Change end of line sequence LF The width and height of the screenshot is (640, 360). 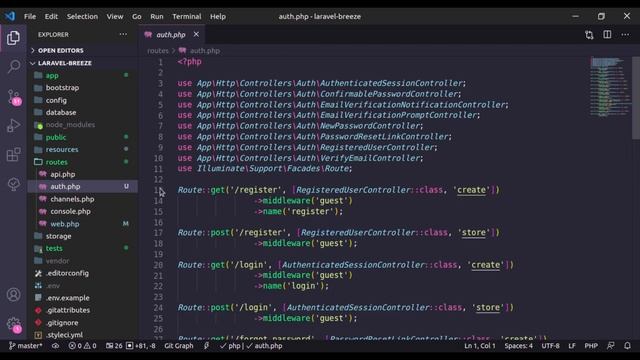coord(572,346)
